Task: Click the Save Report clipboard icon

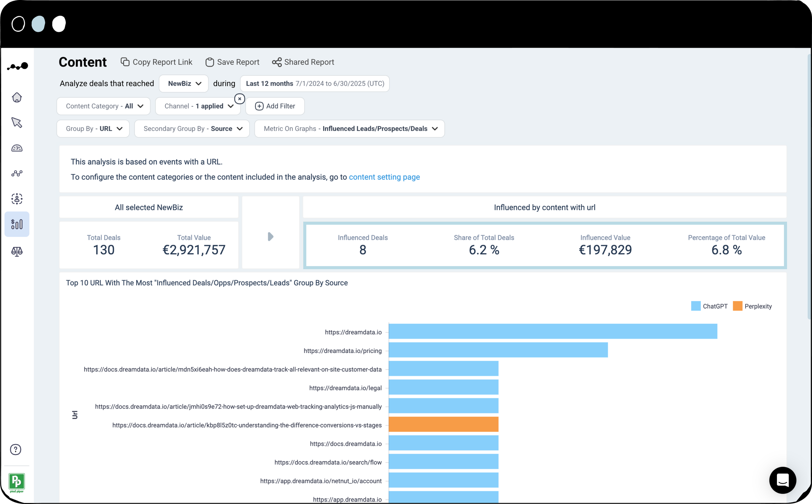Action: (209, 62)
